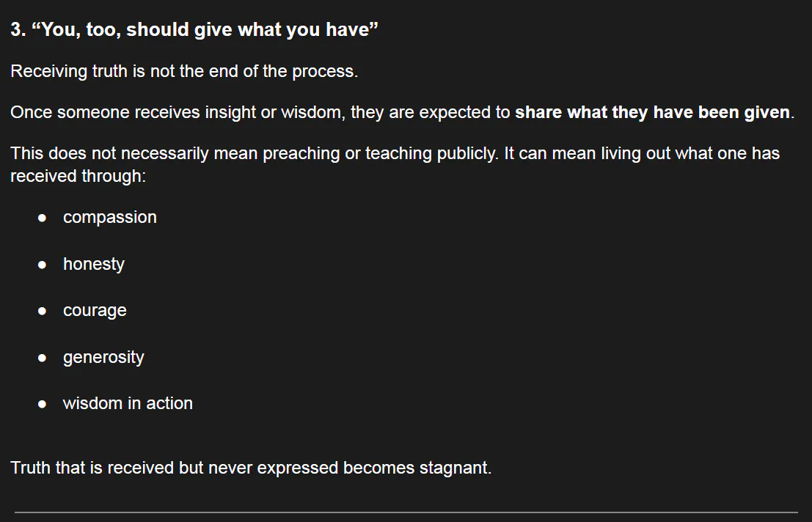The height and width of the screenshot is (522, 812).
Task: Click the bullet dot beside "generosity"
Action: [43, 358]
